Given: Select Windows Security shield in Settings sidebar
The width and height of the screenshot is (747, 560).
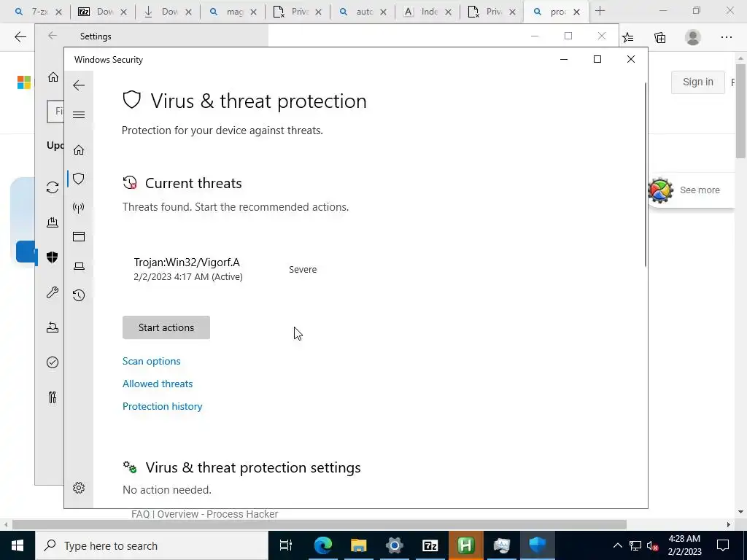Looking at the screenshot, I should (x=53, y=257).
